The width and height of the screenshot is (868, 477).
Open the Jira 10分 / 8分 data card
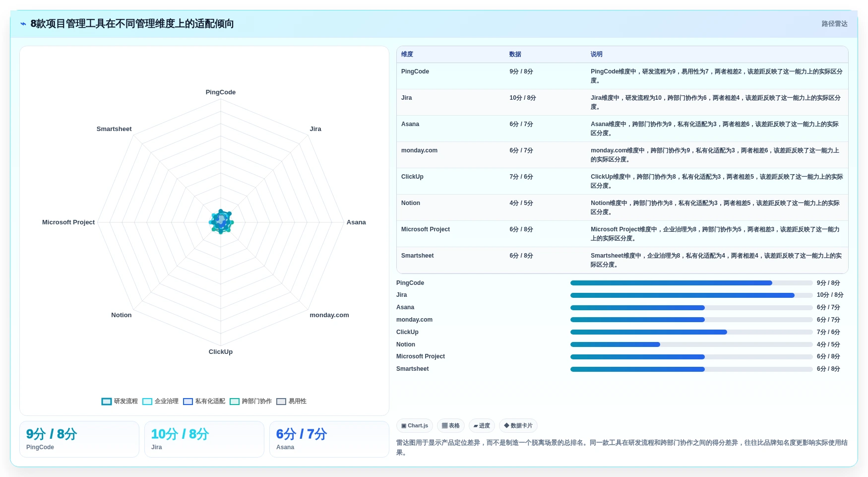coord(204,439)
